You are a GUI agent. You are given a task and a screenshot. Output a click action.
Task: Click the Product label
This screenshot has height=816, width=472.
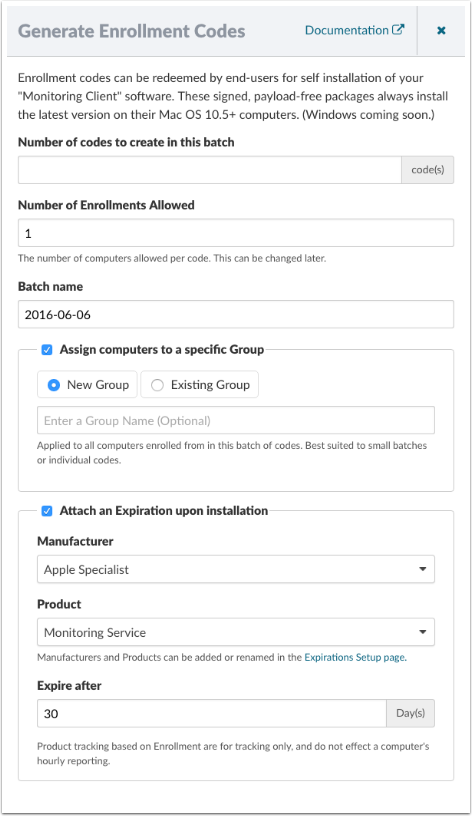59,604
